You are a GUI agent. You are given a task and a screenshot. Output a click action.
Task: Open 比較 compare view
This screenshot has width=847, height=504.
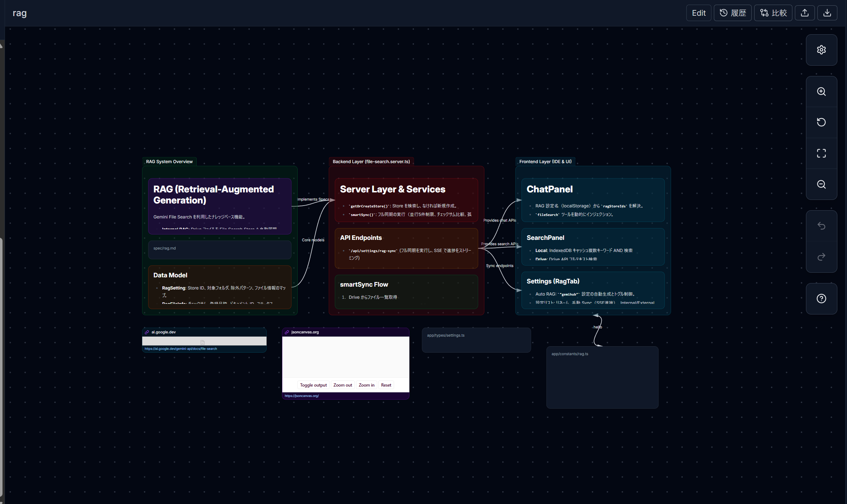click(773, 13)
